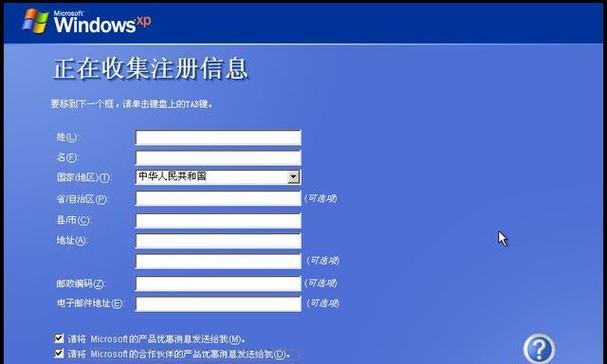Image resolution: width=607 pixels, height=364 pixels.
Task: Select the 省/自治区(P) province field
Action: coord(218,198)
